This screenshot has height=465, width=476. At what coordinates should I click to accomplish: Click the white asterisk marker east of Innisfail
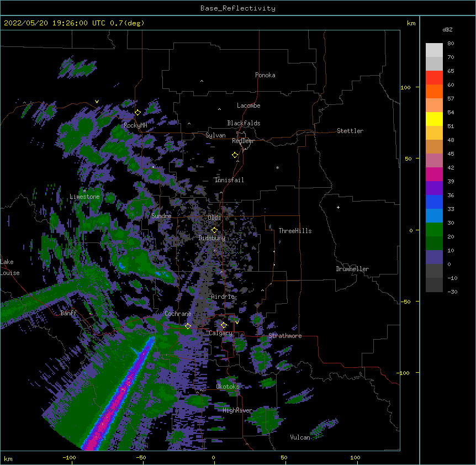pos(277,167)
